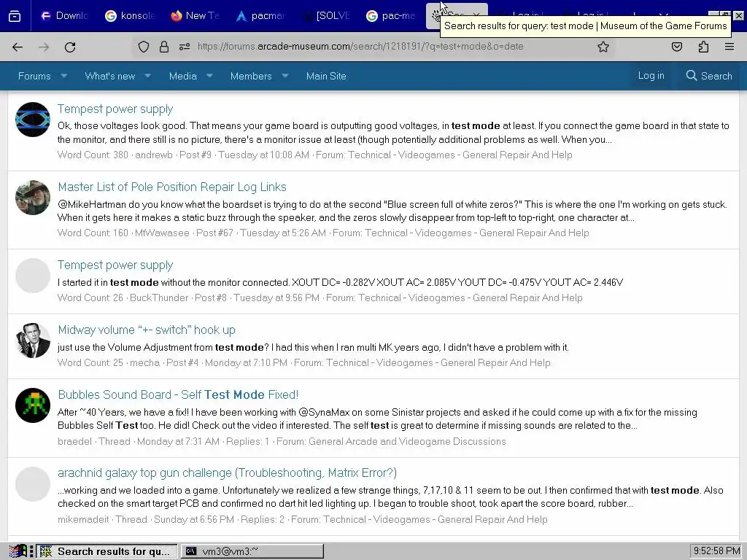The image size is (747, 560).
Task: Open the Members nav item
Action: pos(251,76)
